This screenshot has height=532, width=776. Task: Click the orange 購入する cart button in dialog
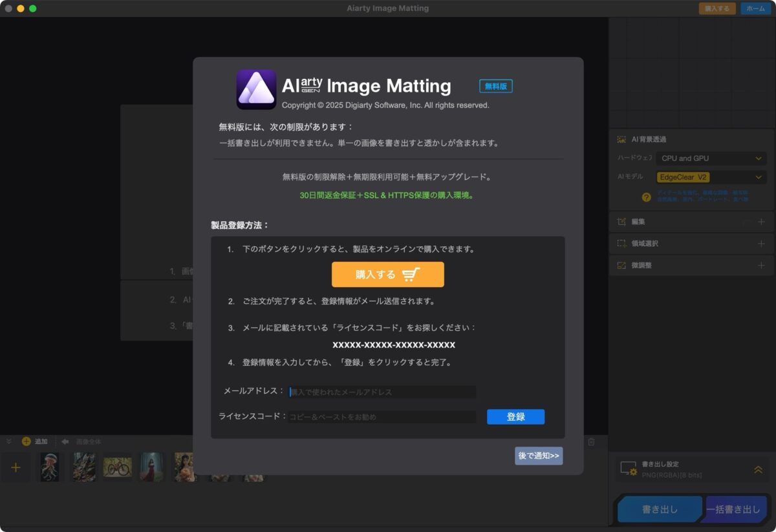click(x=387, y=274)
